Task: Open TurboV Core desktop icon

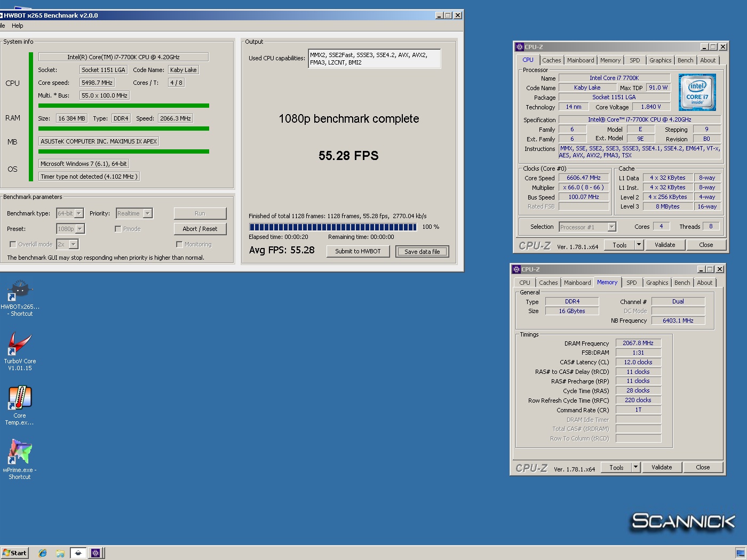Action: coord(20,352)
